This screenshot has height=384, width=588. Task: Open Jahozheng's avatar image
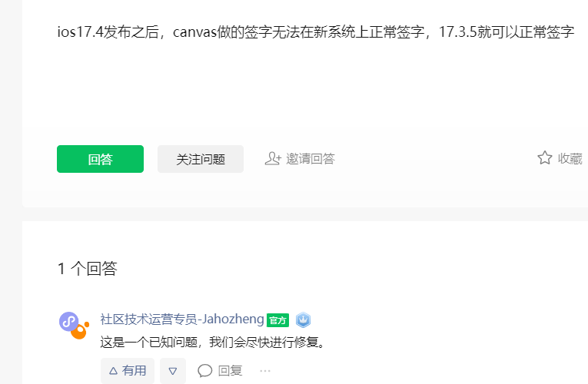[74, 325]
